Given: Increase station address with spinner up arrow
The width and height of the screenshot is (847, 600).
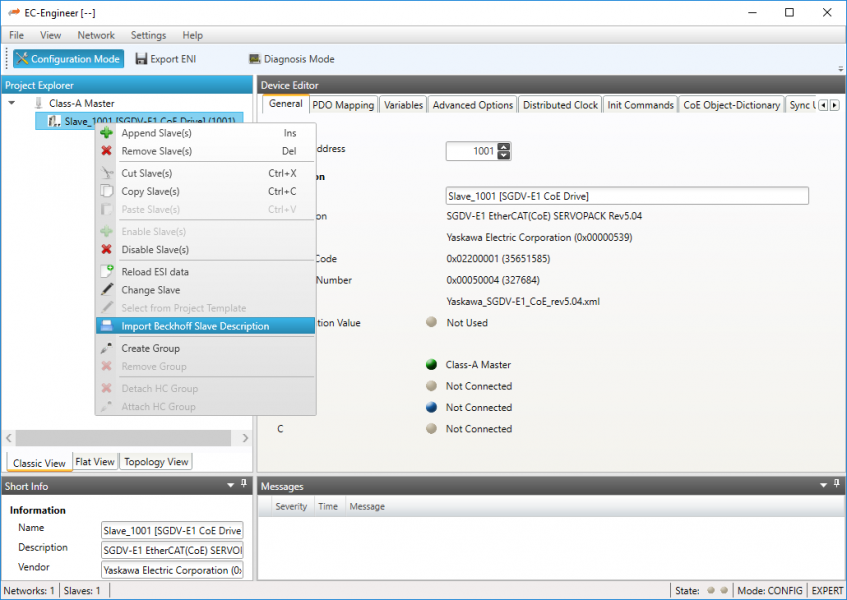Looking at the screenshot, I should [503, 146].
